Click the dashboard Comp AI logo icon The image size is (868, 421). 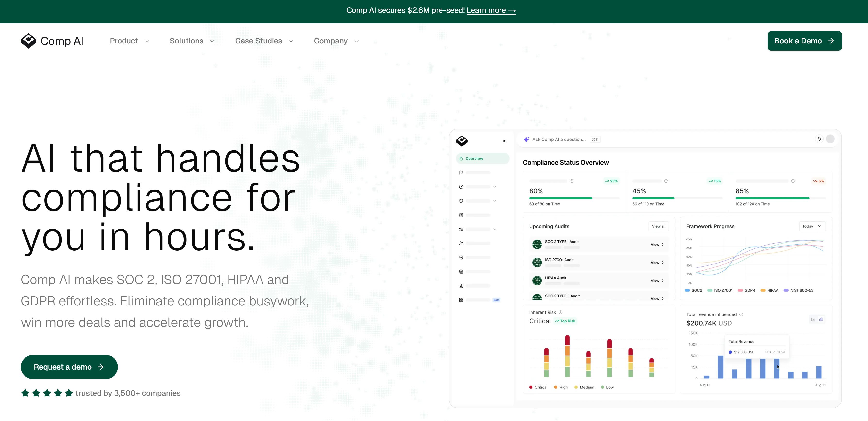[x=462, y=140]
